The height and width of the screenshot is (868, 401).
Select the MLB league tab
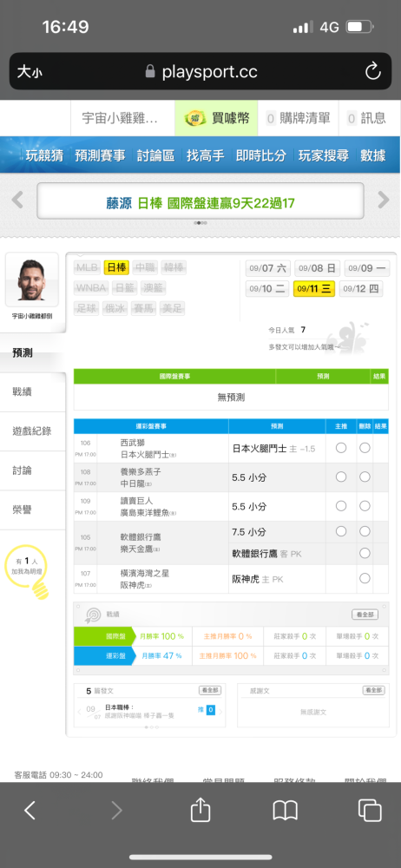click(88, 268)
